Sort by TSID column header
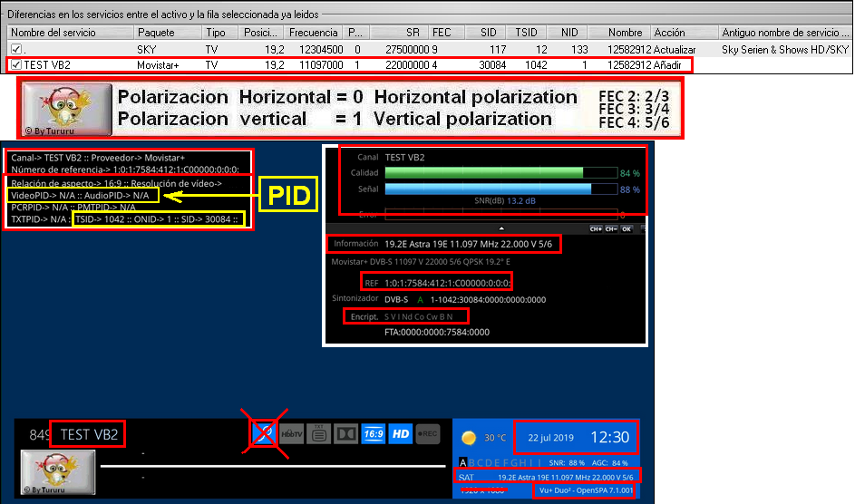This screenshot has height=504, width=855. pyautogui.click(x=526, y=33)
